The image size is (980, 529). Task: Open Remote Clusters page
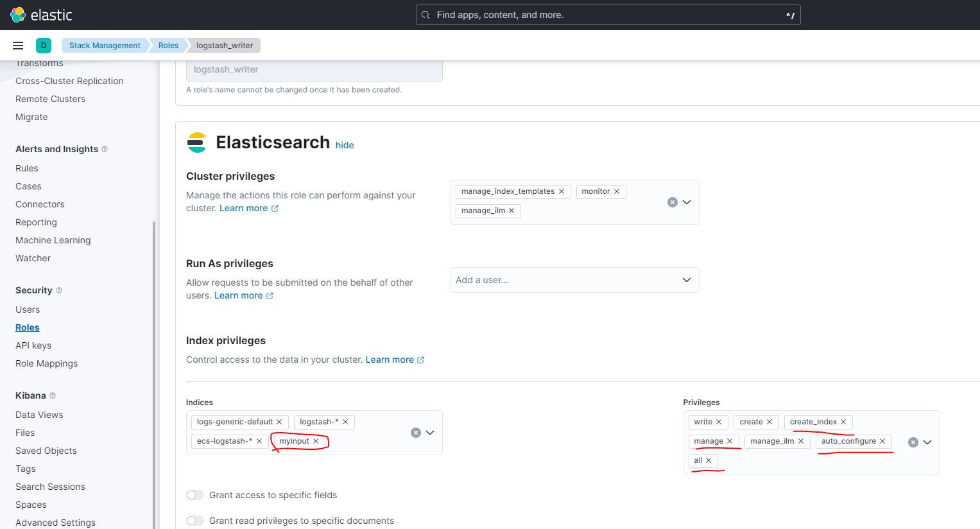coord(50,99)
